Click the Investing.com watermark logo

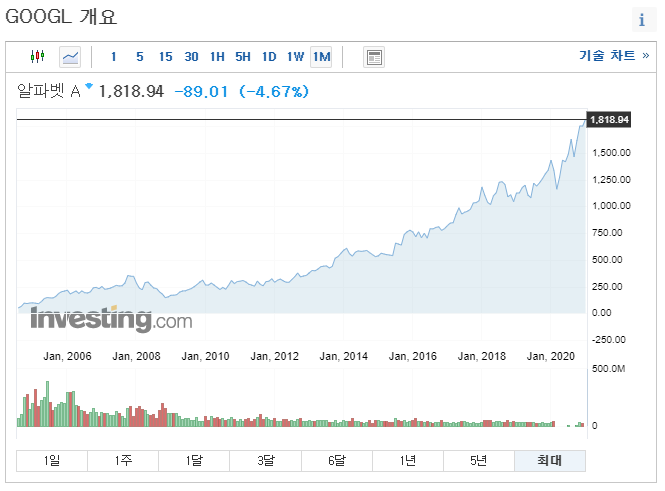[111, 320]
